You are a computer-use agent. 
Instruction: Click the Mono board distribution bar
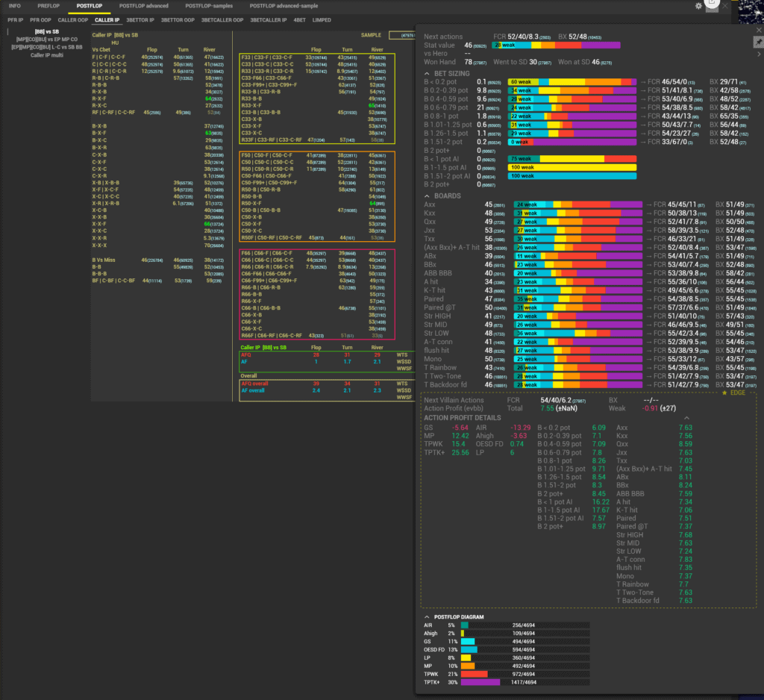(578, 359)
